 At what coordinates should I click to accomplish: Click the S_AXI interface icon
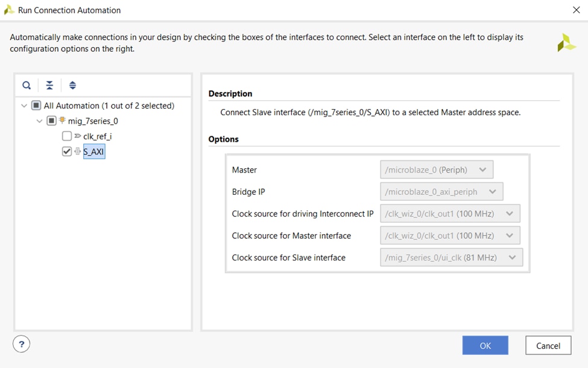(x=78, y=151)
